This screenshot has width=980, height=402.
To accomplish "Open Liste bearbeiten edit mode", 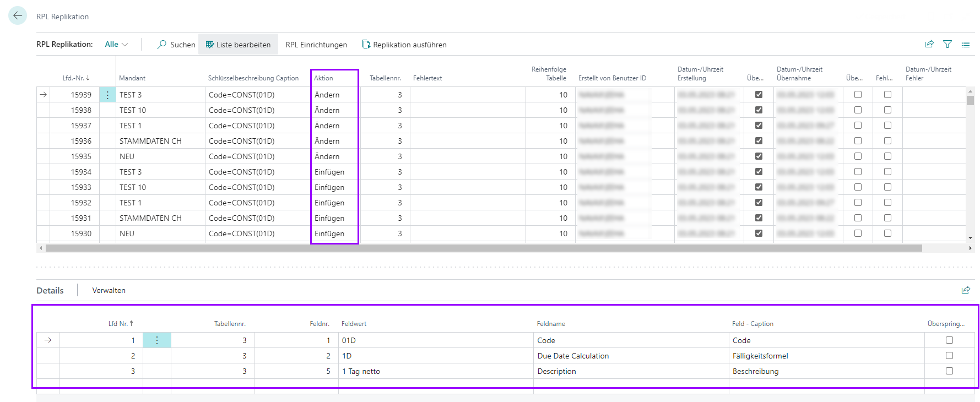I will click(238, 45).
